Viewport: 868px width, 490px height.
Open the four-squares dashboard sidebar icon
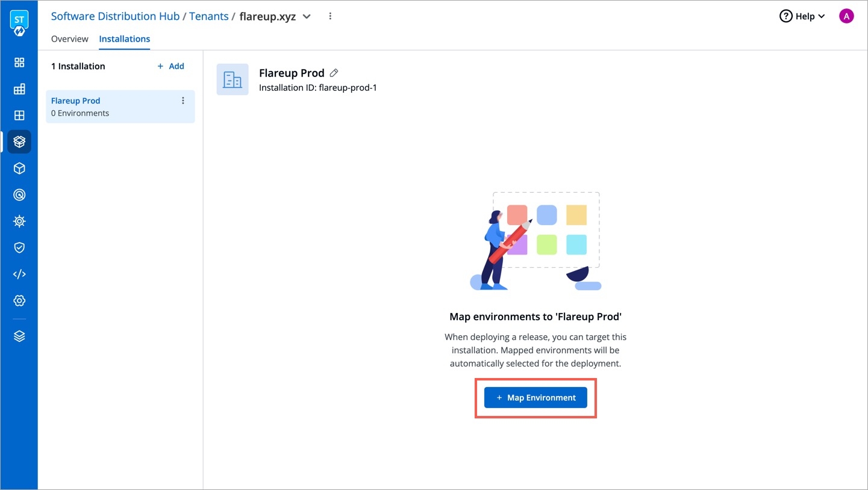(19, 63)
